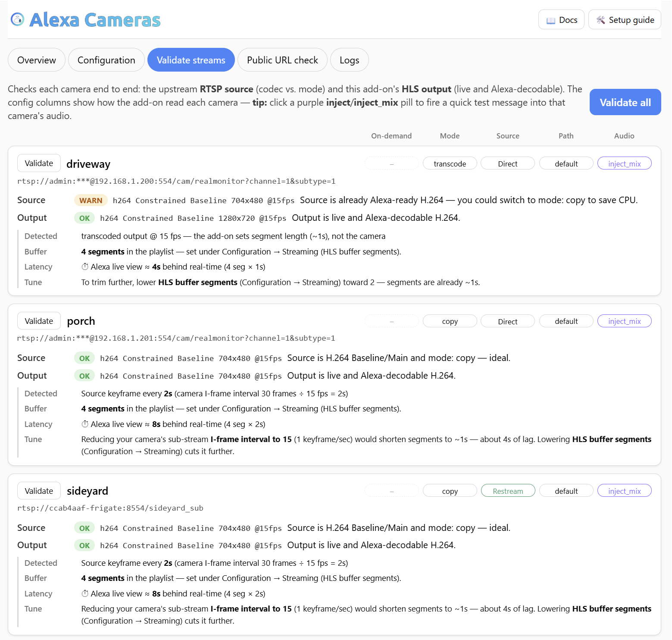Screen dimensions: 672x640
Task: Click porch's copy mode pill
Action: [x=450, y=321]
